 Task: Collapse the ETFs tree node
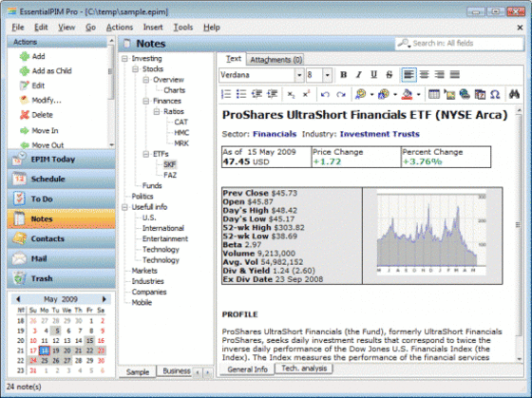(146, 154)
